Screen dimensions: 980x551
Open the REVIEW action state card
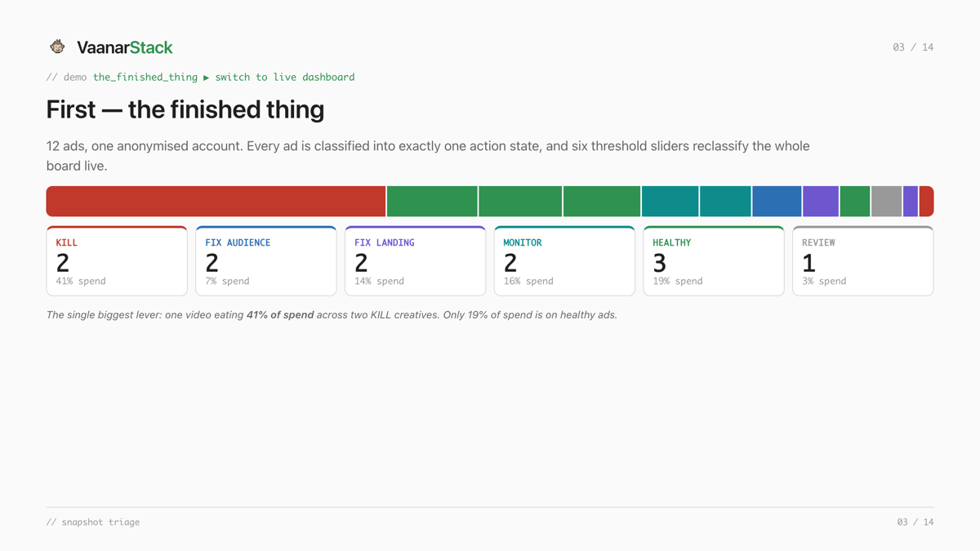point(863,261)
